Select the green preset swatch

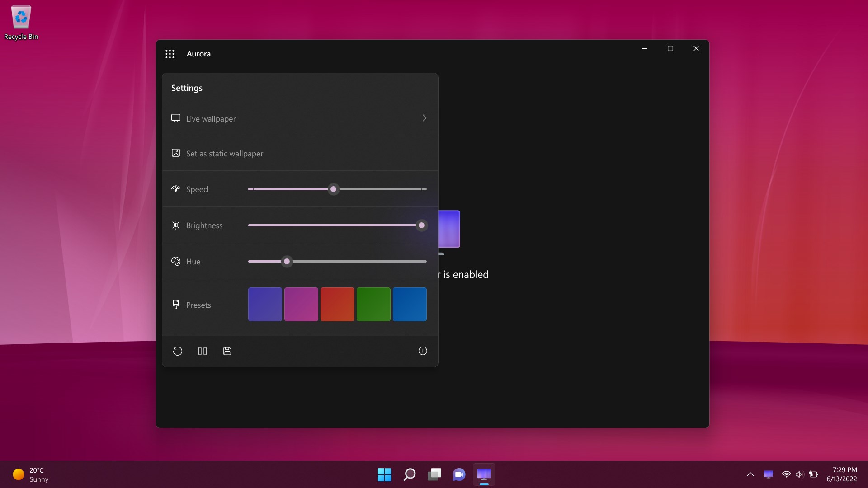[x=373, y=305]
